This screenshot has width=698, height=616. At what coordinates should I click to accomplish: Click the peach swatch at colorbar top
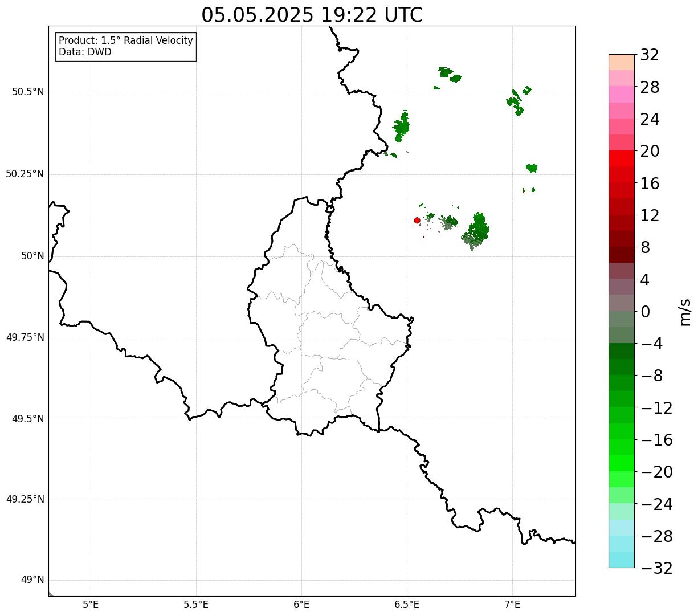pos(622,62)
